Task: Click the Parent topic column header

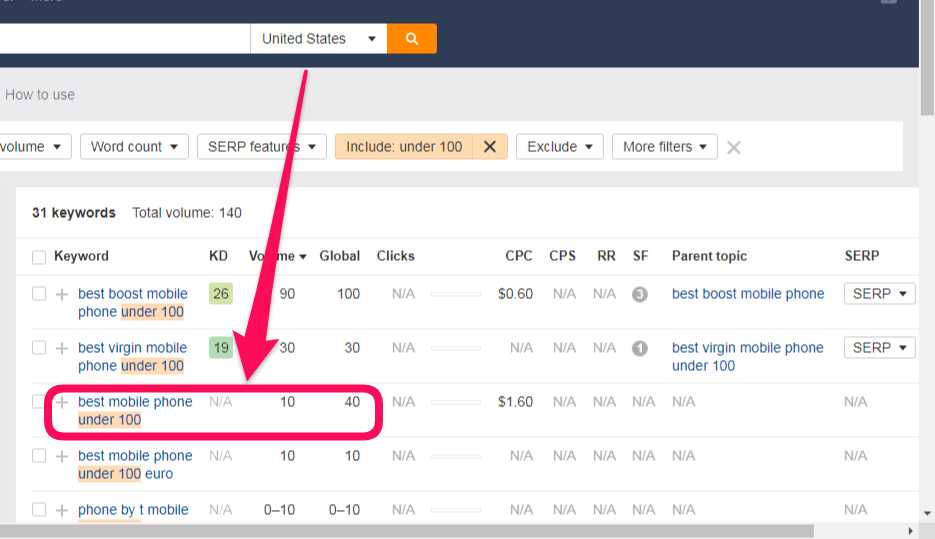Action: point(709,256)
